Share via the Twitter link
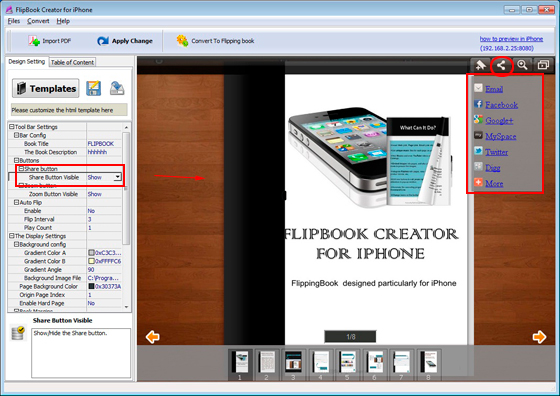This screenshot has width=560, height=396. pos(496,152)
